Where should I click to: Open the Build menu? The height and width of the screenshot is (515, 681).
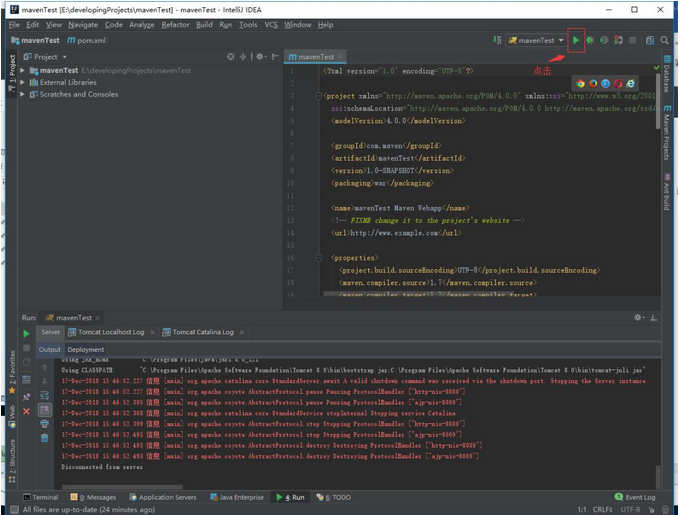pos(204,25)
